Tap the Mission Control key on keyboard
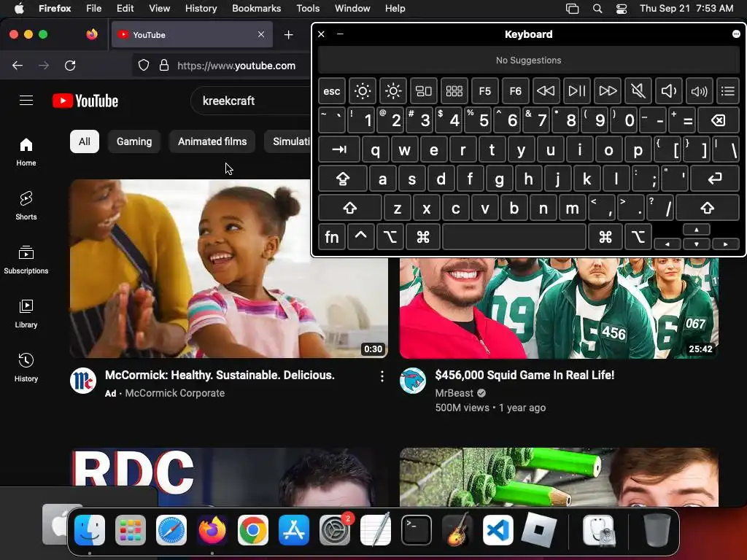This screenshot has width=747, height=560. tap(424, 91)
